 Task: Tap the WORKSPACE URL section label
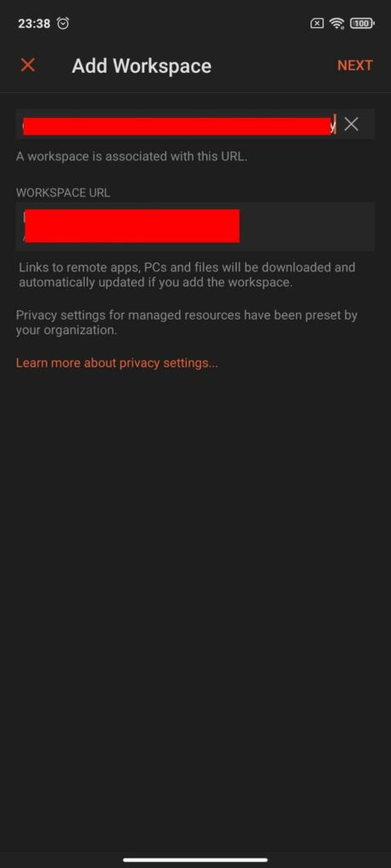click(63, 192)
